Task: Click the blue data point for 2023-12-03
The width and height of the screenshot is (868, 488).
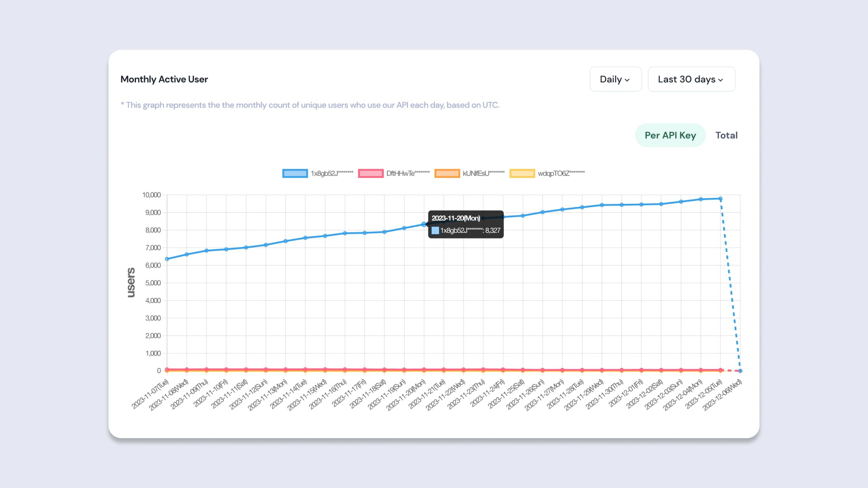Action: 681,202
